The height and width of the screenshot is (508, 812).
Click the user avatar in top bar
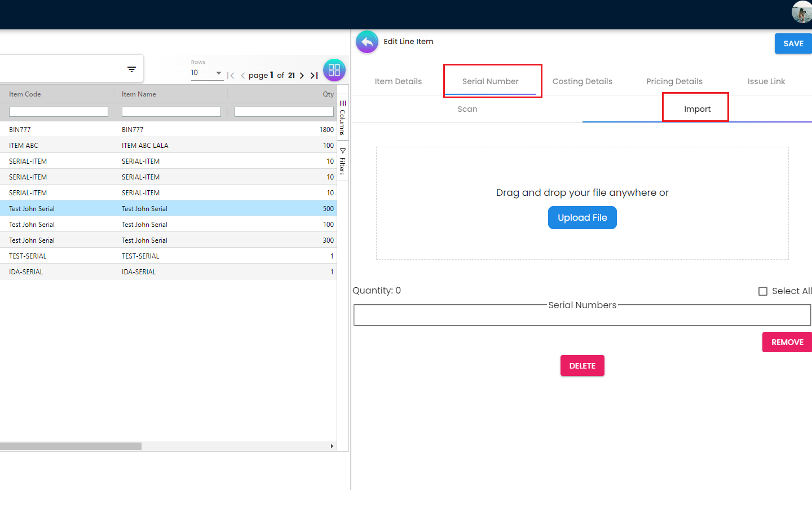click(801, 12)
